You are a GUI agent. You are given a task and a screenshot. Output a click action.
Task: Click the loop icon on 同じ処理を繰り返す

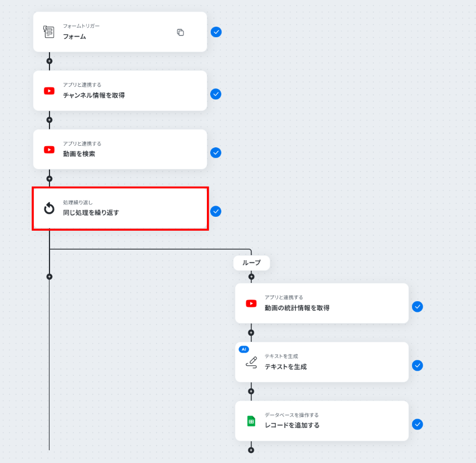49,208
